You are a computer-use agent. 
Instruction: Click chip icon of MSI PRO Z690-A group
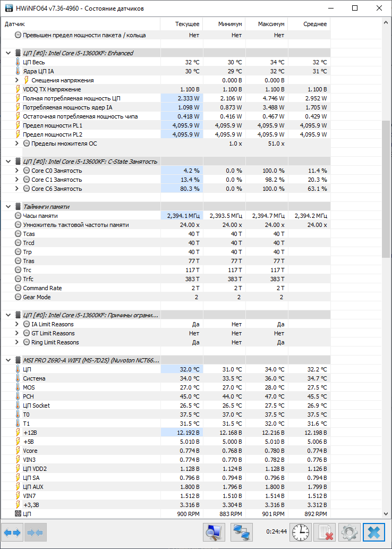[18, 360]
